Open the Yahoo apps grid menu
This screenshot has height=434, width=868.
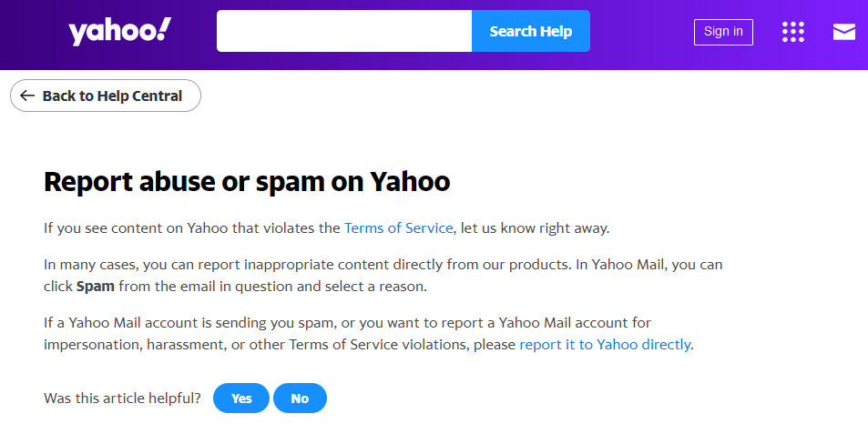792,32
